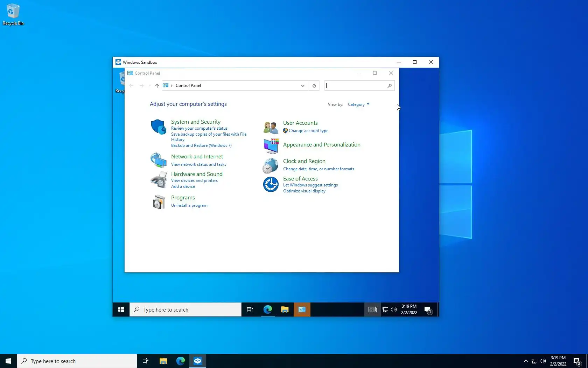Open Sandbox network tray icon
The image size is (588, 368).
click(385, 309)
